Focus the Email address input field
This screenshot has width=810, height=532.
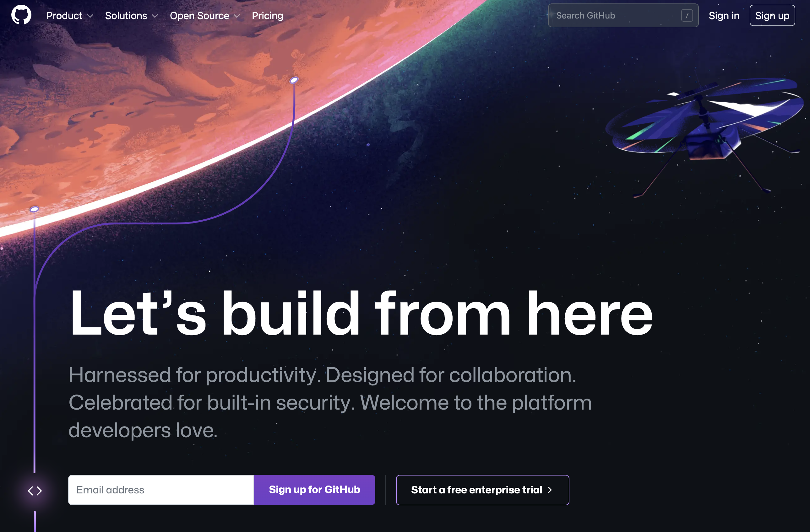(x=161, y=490)
